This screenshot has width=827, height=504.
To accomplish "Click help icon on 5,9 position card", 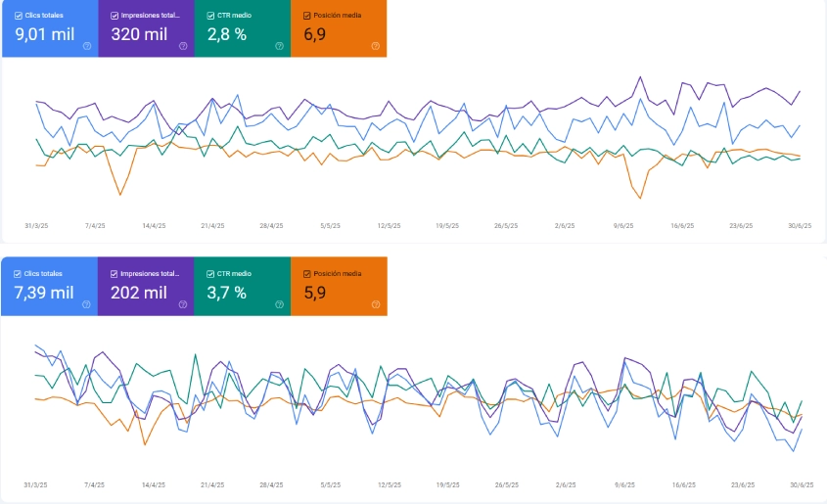I will pyautogui.click(x=376, y=304).
